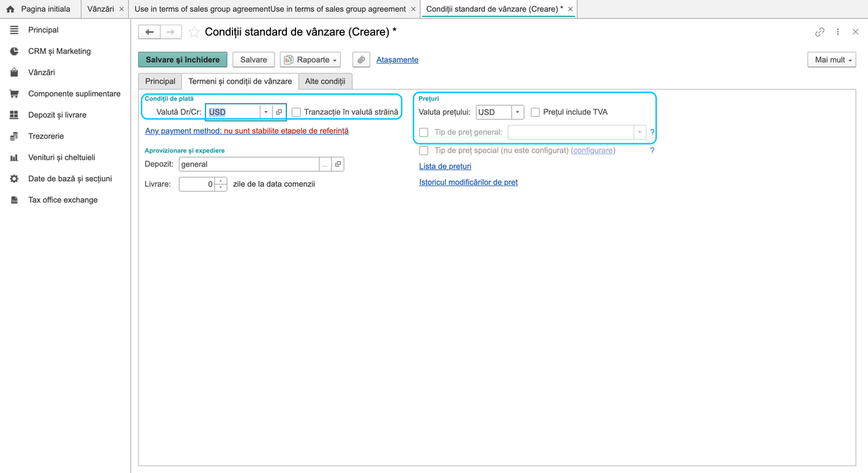Viewport: 868px width, 473px height.
Task: Tick the Tip de preț special checkbox
Action: [424, 151]
